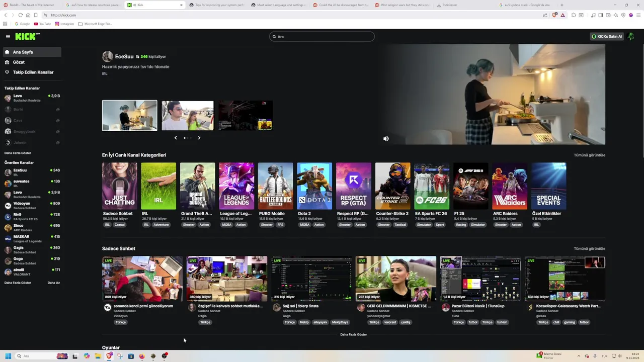Open Counter-Strike 2 category cover
This screenshot has height=362, width=644.
392,186
